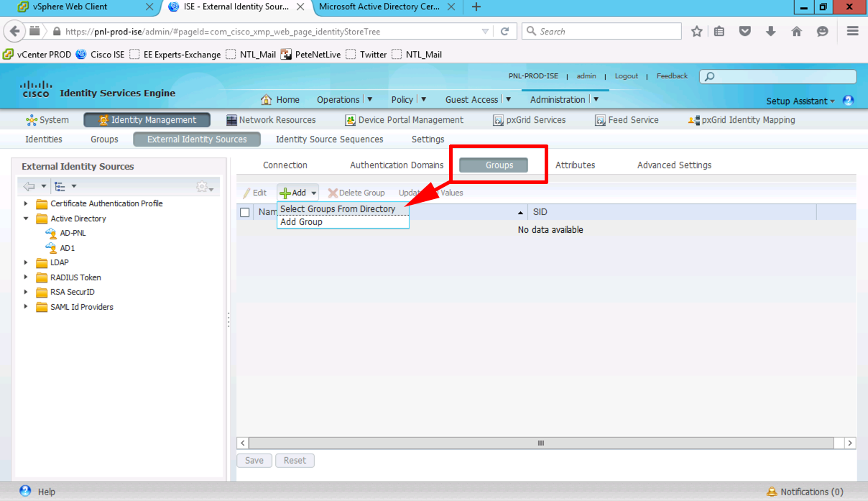Open the Identity Source Sequences tab
Image resolution: width=868 pixels, height=501 pixels.
330,139
